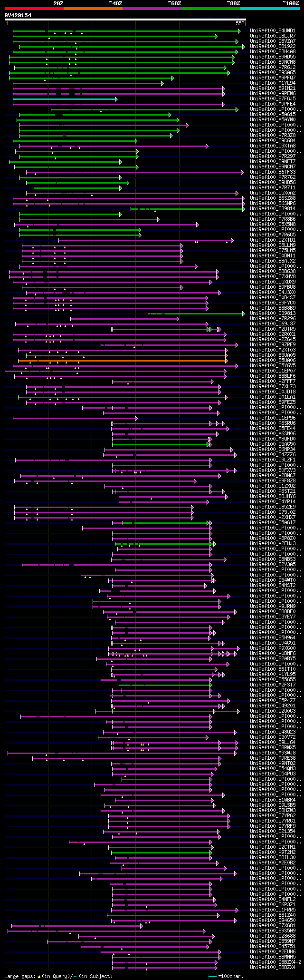
Task: Select the UniRef100_A9T2H2 label
Action: 273,853
